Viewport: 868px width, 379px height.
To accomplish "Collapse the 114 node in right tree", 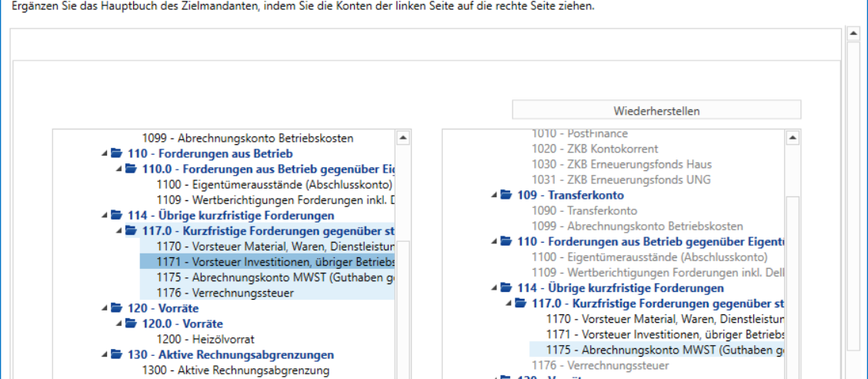I will 495,289.
